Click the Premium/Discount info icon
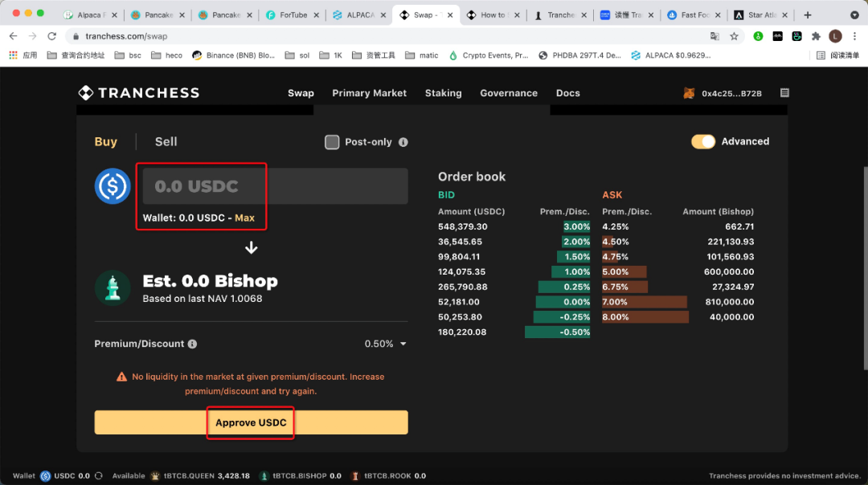Screen dimensions: 868x485 click(192, 344)
